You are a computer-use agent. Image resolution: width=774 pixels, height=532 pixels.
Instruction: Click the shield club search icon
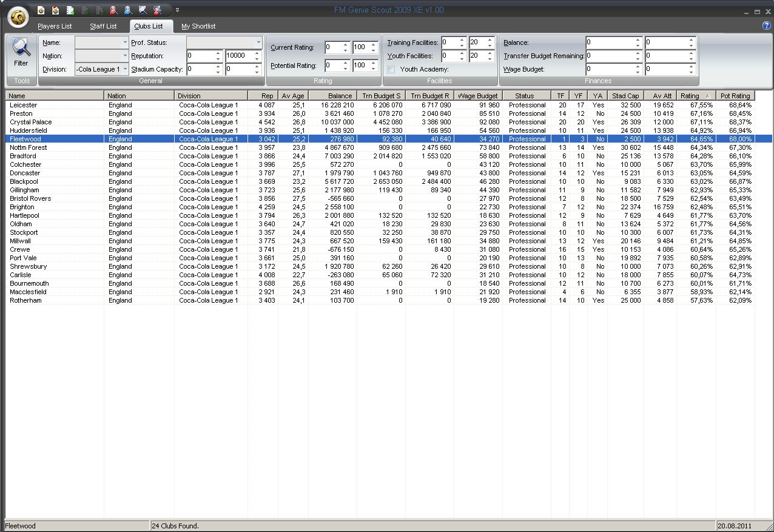[x=143, y=10]
